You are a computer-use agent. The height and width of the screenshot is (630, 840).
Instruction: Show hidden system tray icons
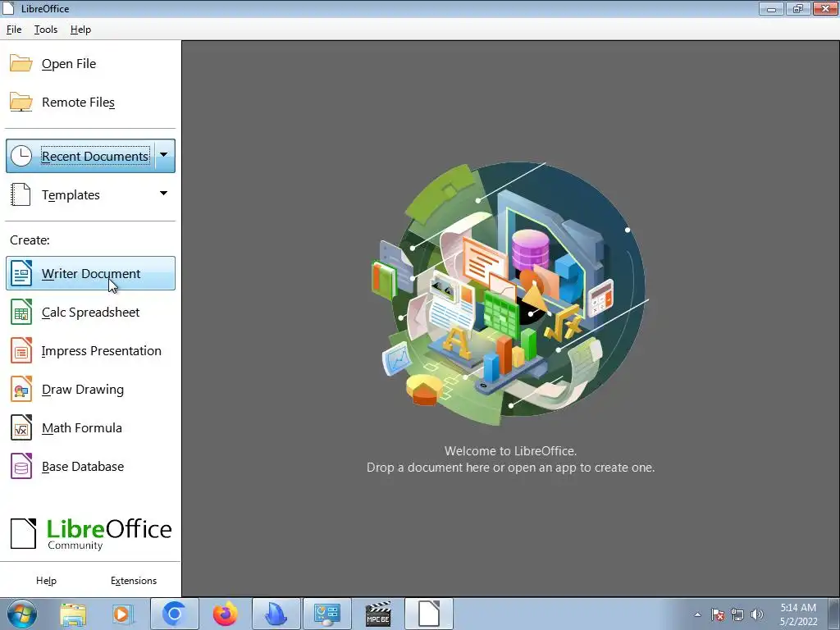pos(697,614)
